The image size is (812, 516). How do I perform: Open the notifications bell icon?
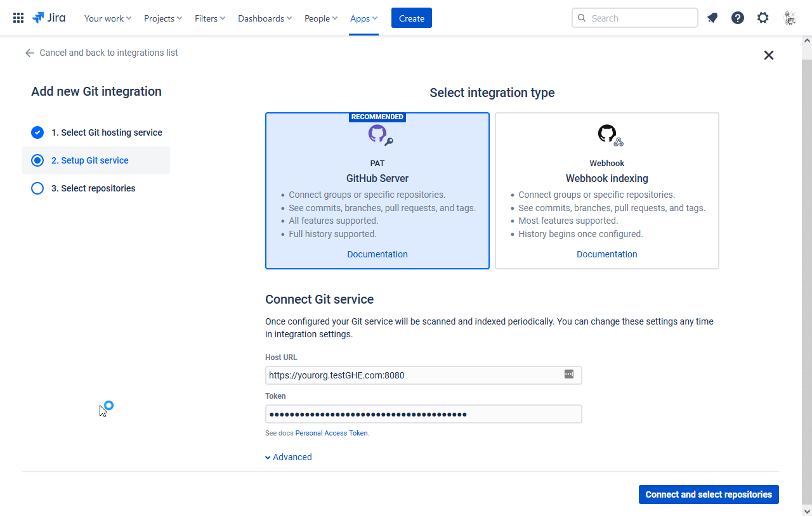pyautogui.click(x=712, y=18)
